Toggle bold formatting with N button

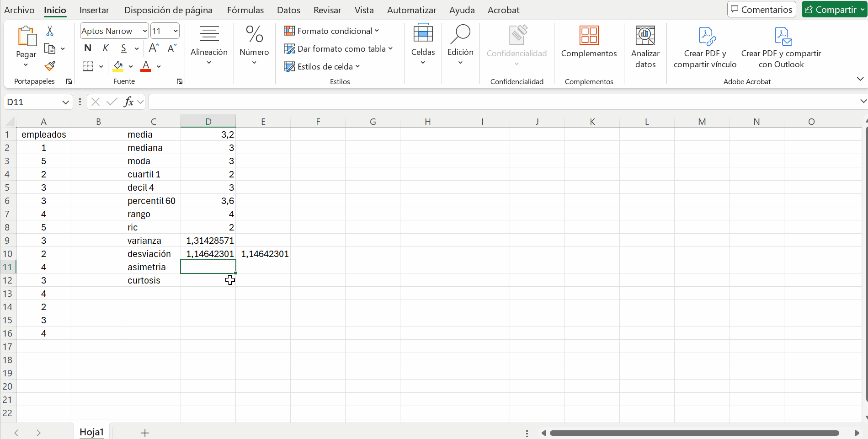88,48
